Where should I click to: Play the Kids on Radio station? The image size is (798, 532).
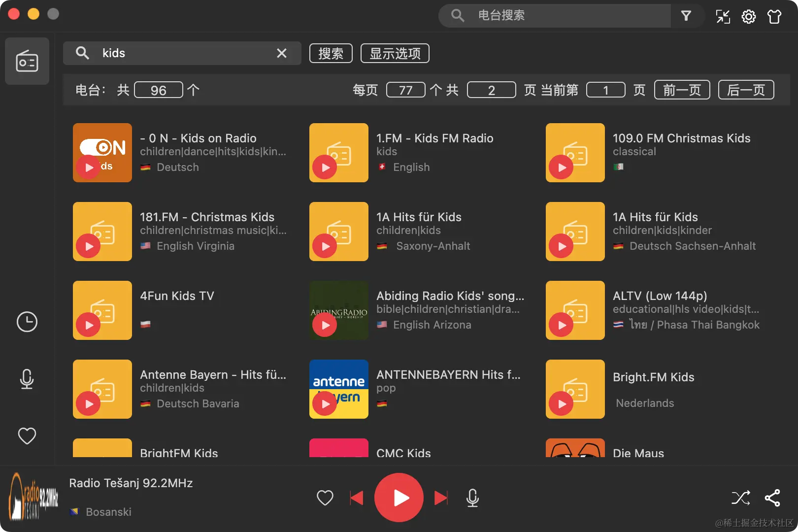(x=89, y=167)
